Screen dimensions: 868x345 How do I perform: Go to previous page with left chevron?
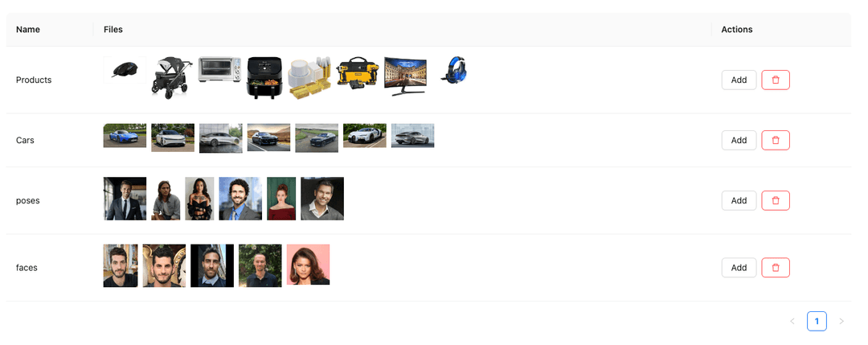(792, 321)
